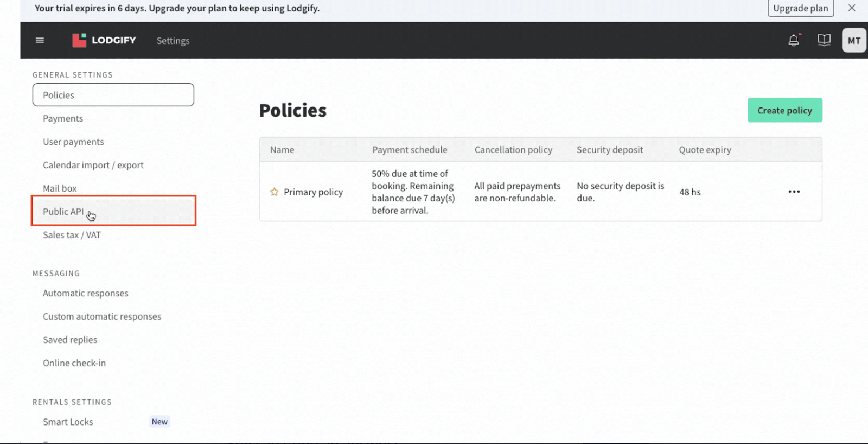Open Calendar import / export settings

93,165
